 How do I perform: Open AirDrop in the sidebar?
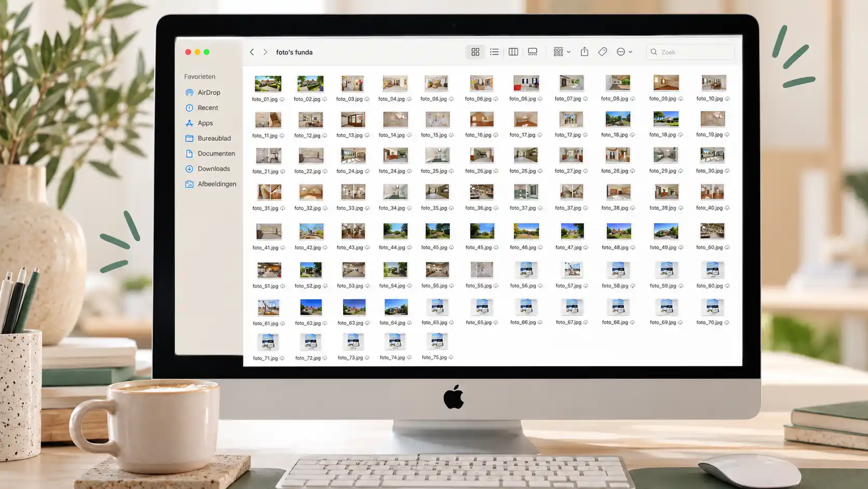tap(202, 92)
